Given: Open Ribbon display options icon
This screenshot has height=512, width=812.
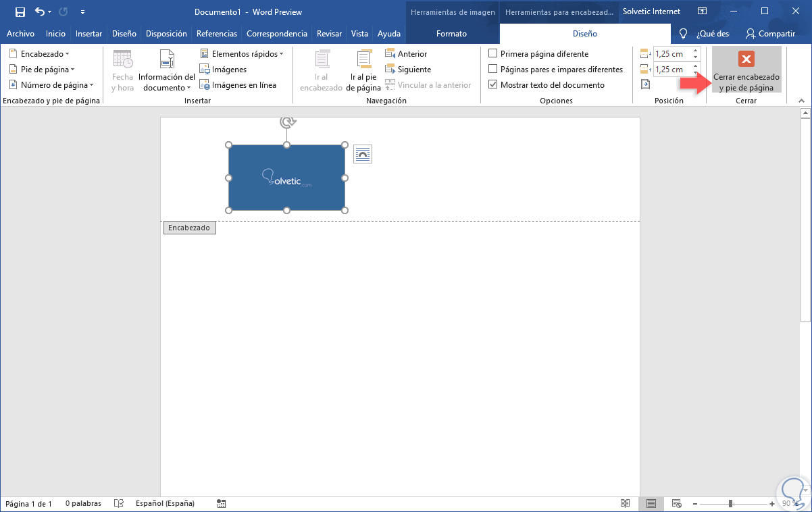Looking at the screenshot, I should (x=703, y=11).
